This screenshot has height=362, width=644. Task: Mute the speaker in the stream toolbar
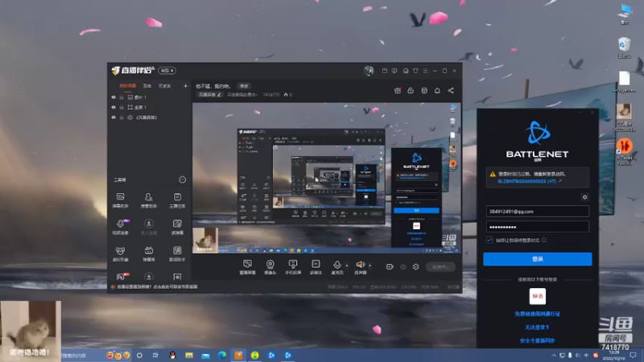pos(360,267)
